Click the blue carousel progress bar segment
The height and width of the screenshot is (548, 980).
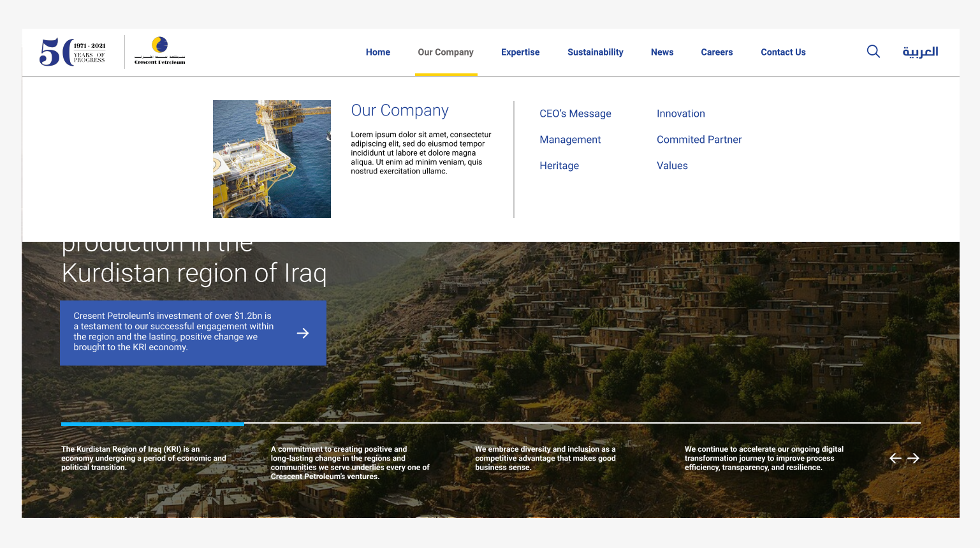(x=152, y=424)
